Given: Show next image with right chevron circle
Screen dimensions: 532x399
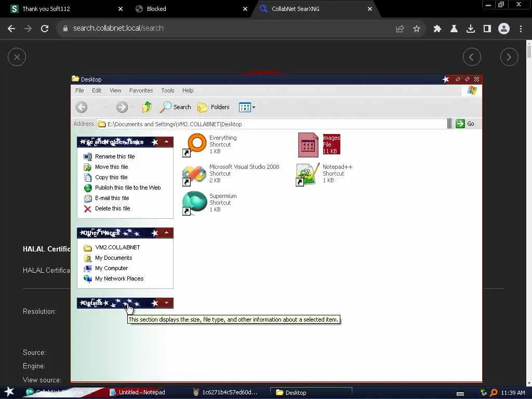Looking at the screenshot, I should click(x=509, y=57).
